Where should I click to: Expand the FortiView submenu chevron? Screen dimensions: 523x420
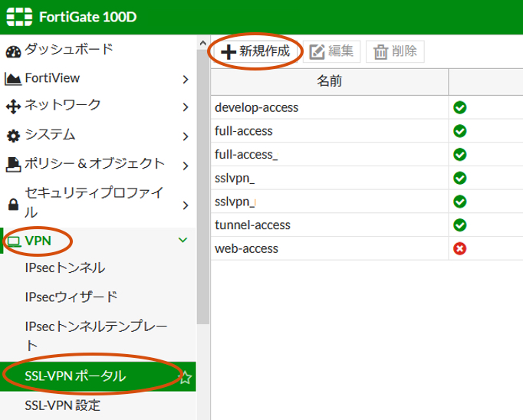tap(185, 78)
